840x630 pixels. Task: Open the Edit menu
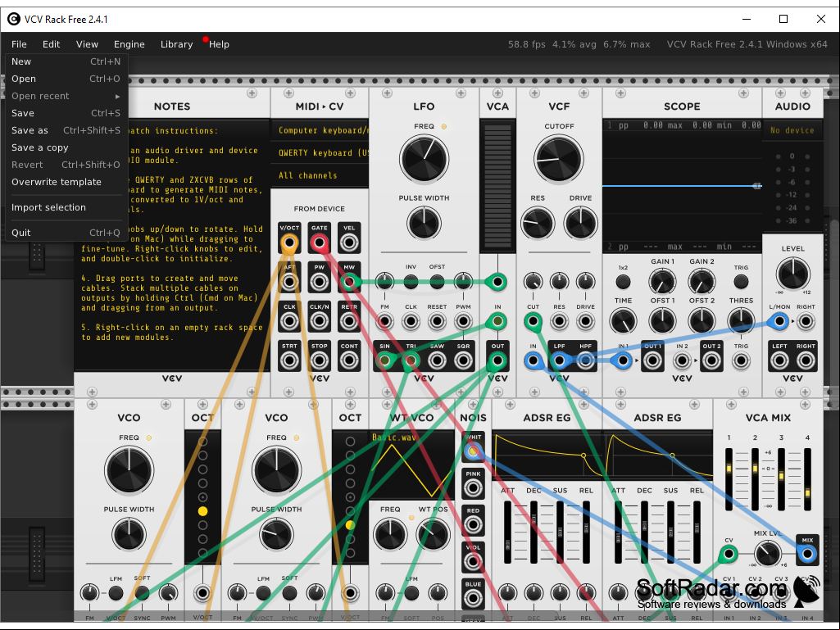51,44
